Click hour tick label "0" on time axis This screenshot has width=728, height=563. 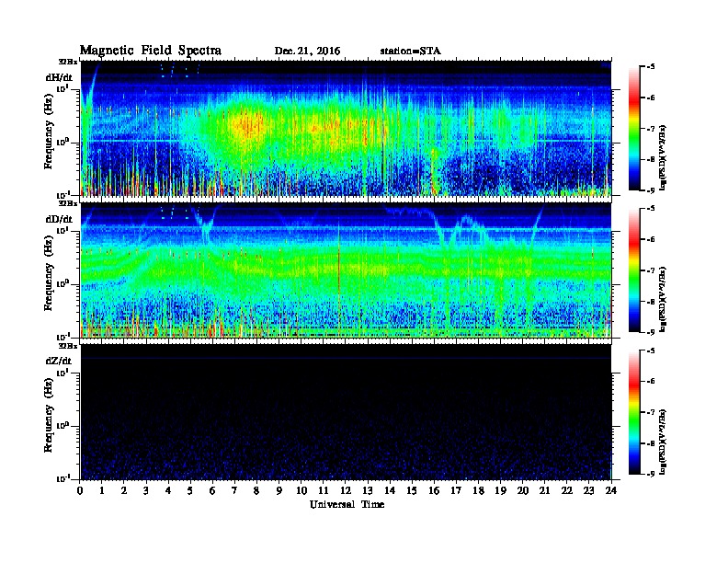point(80,491)
